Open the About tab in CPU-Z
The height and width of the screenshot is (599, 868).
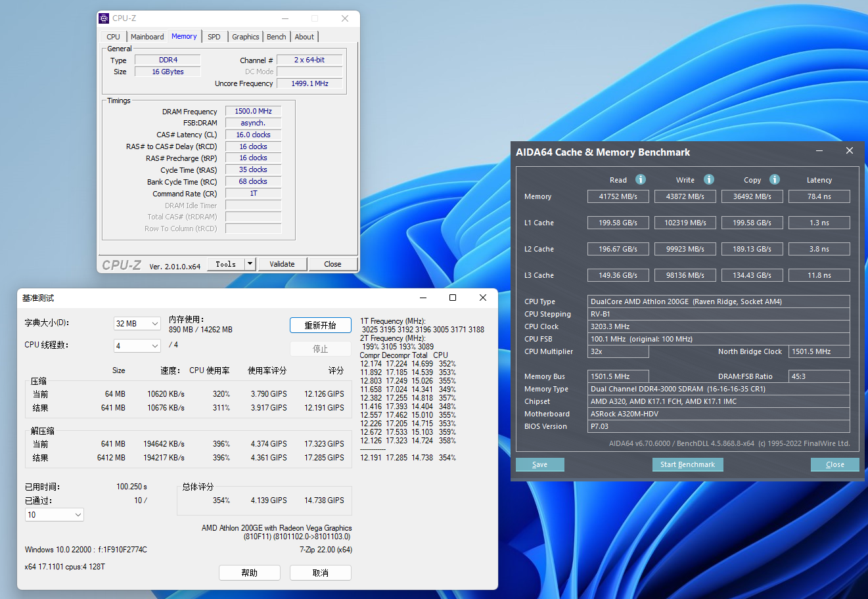click(304, 37)
